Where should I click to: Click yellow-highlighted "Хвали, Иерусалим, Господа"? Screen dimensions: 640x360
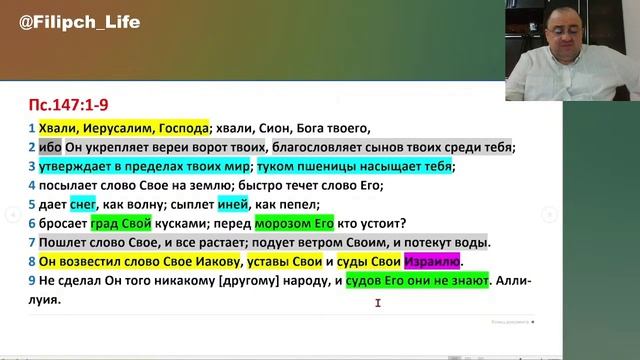124,128
